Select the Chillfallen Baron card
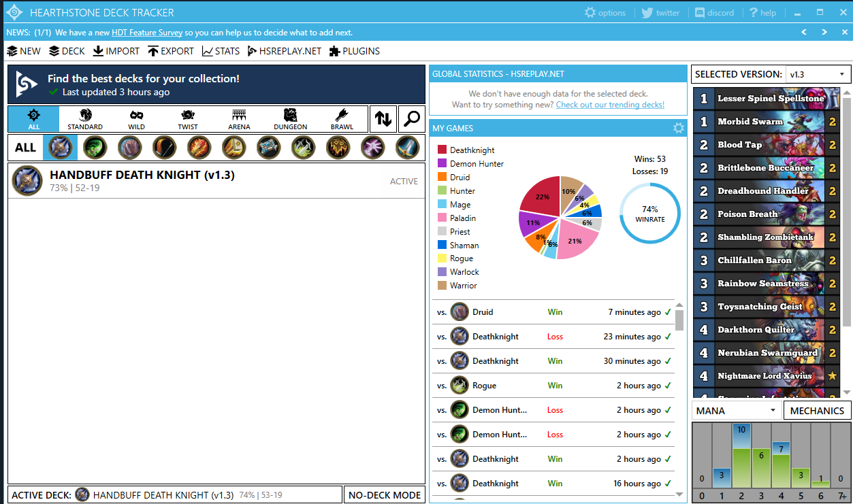 tap(766, 260)
